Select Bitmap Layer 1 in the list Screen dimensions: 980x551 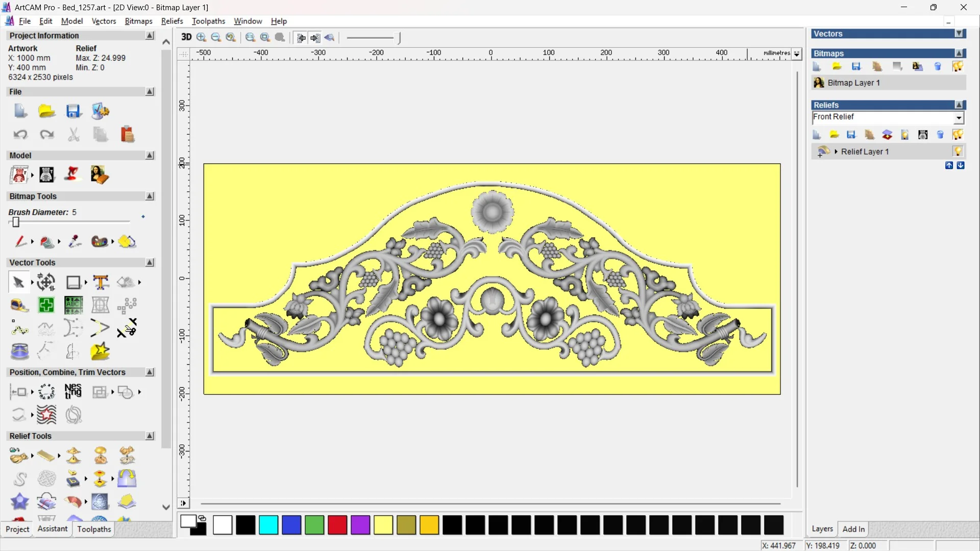coord(853,83)
